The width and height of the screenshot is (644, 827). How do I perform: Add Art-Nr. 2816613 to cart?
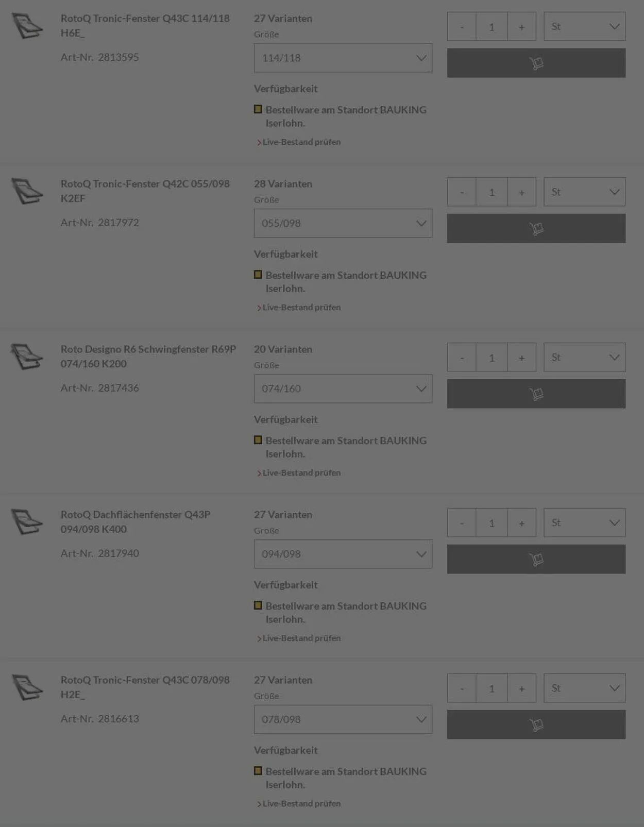click(536, 724)
